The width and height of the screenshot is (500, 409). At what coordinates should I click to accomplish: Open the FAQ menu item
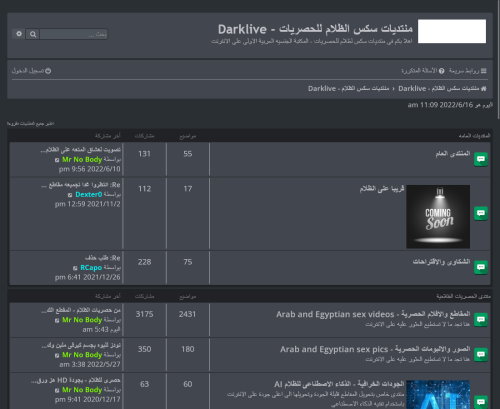(x=423, y=71)
